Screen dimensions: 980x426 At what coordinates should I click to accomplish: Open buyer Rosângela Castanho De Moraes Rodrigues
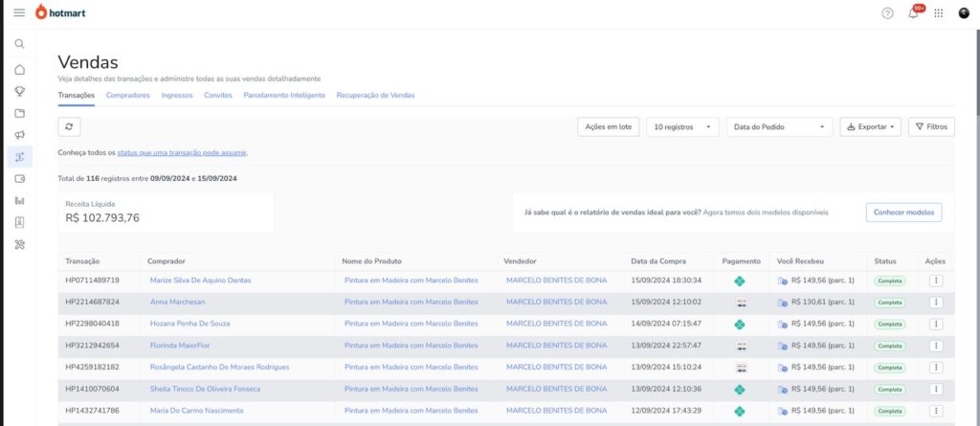coord(220,368)
